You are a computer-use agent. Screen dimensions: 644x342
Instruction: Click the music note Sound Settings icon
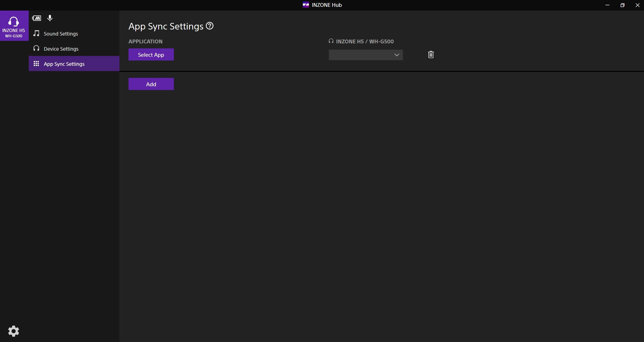pos(36,34)
